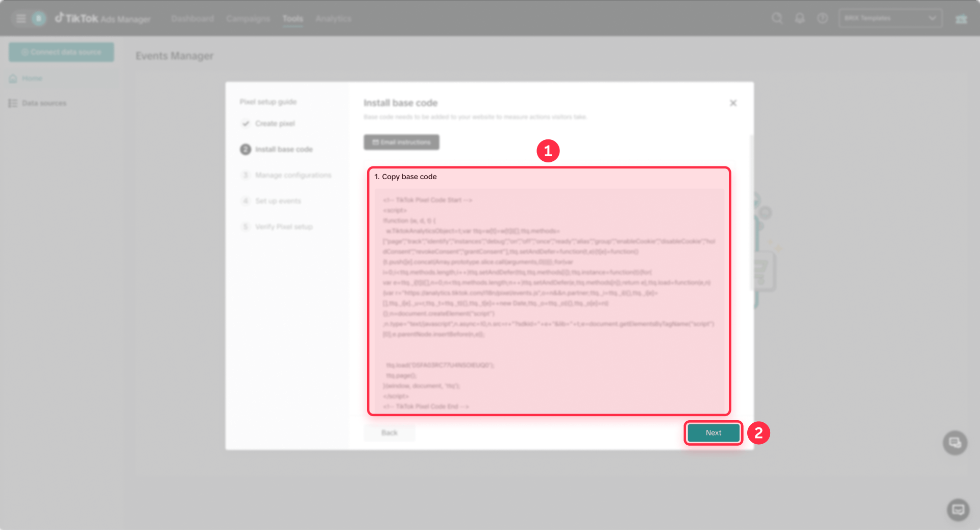
Task: Go to Home in the sidebar
Action: tap(61, 79)
